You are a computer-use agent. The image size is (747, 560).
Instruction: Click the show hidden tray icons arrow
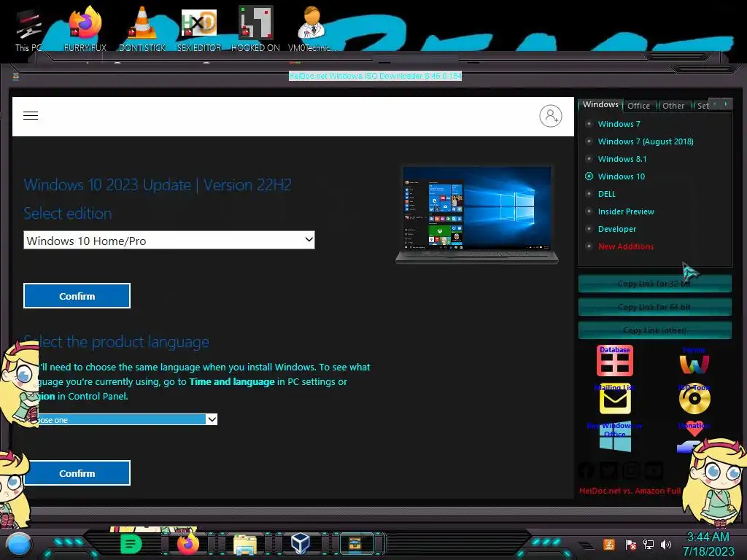coord(586,545)
